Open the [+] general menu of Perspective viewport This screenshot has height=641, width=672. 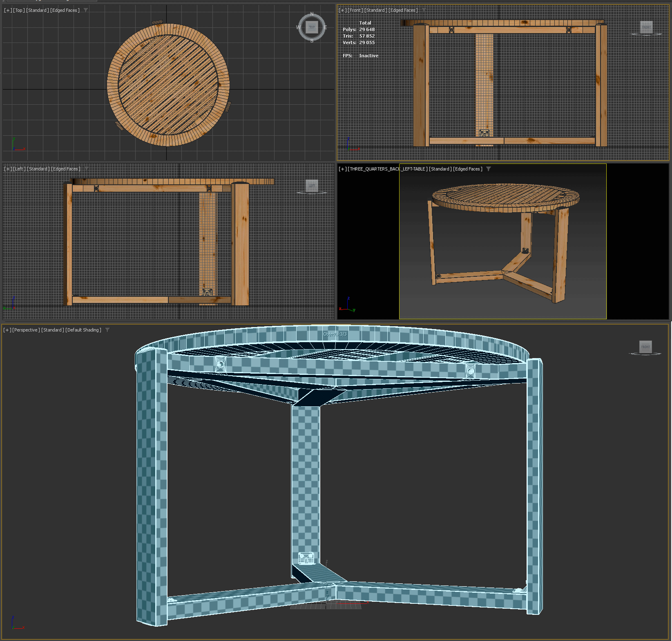[7, 330]
